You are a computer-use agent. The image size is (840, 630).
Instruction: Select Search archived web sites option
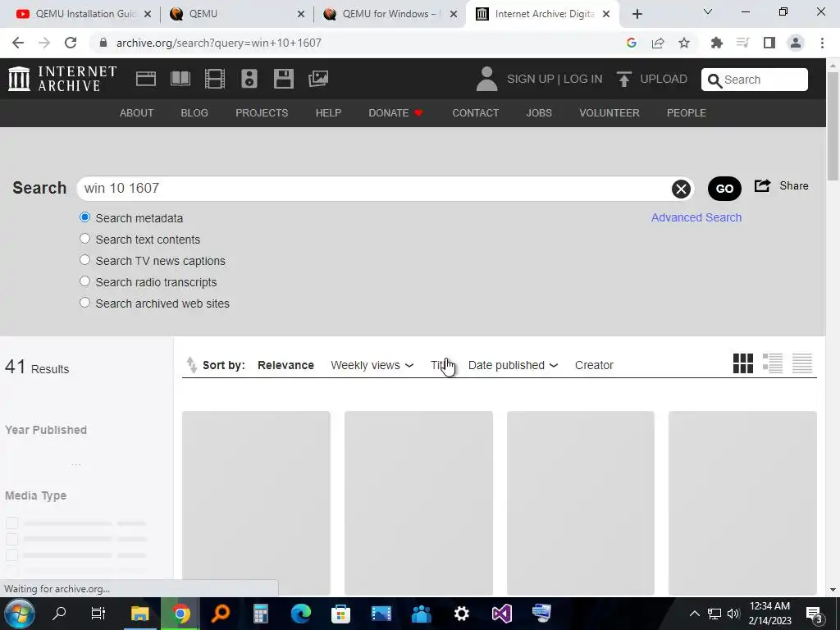pos(84,303)
